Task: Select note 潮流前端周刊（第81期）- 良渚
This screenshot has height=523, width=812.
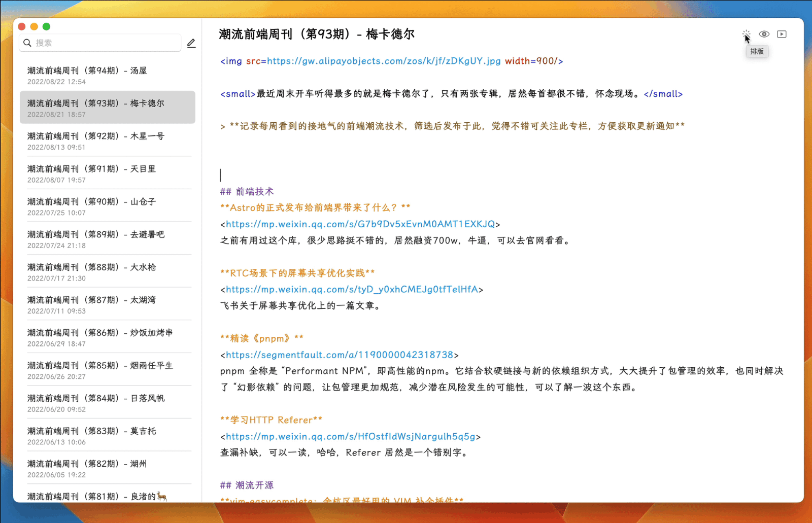Action: (108, 496)
